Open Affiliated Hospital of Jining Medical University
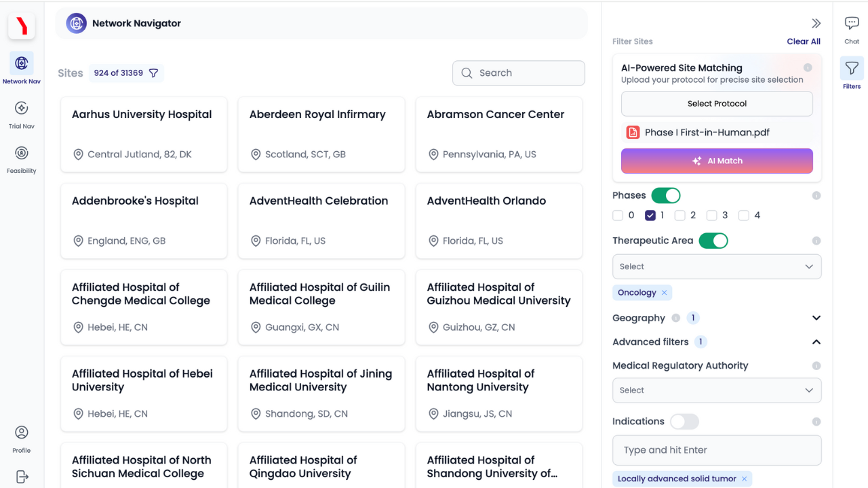Viewport: 868px width, 488px height. (x=321, y=394)
